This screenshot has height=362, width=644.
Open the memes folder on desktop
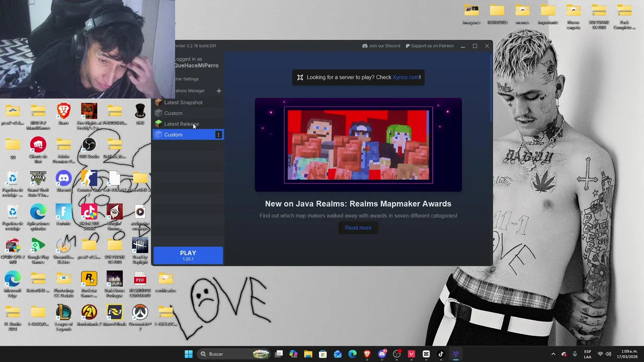pyautogui.click(x=522, y=14)
